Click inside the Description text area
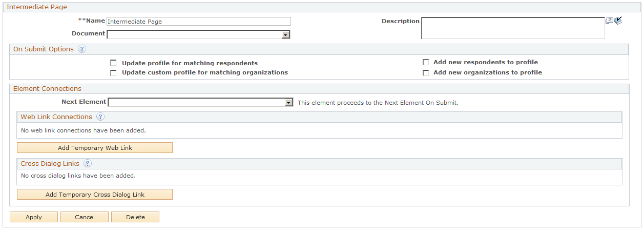Screen dimensions: 644x230 pos(513,28)
